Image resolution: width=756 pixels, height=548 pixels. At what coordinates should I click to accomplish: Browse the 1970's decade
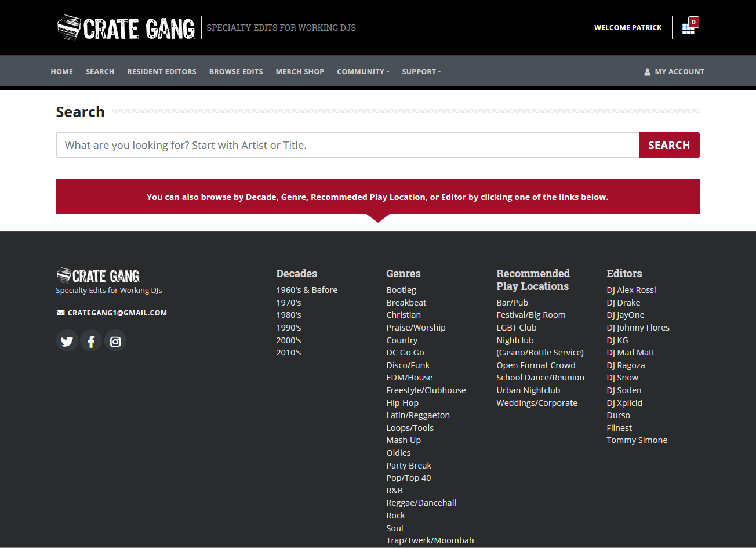(x=289, y=303)
